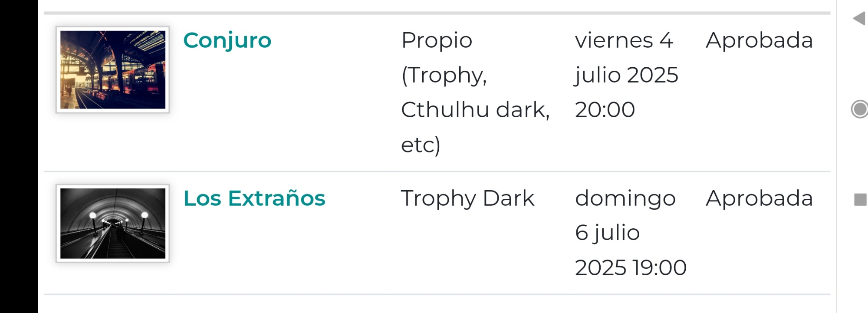Select the "(Trophy," text
This screenshot has width=868, height=313.
coord(444,76)
